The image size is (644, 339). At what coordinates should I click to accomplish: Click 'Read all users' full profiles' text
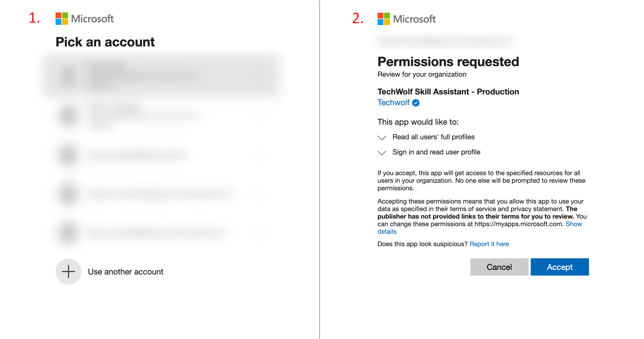click(x=433, y=137)
